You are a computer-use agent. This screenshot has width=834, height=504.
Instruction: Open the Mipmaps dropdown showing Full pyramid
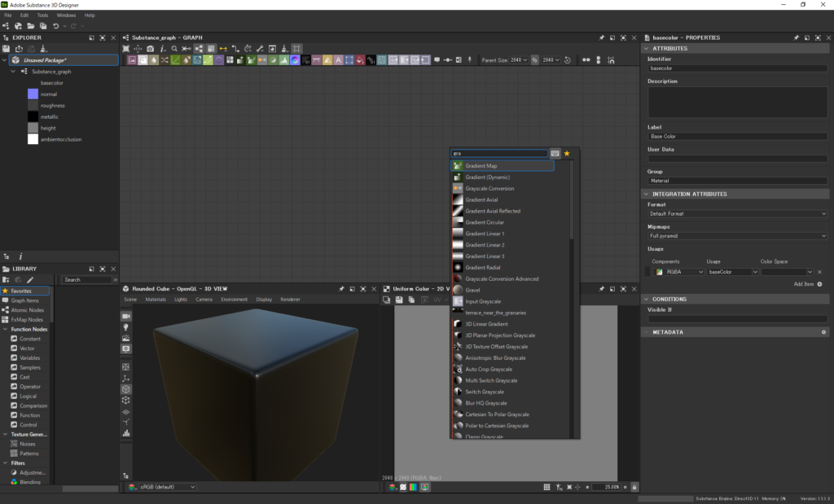(x=738, y=236)
